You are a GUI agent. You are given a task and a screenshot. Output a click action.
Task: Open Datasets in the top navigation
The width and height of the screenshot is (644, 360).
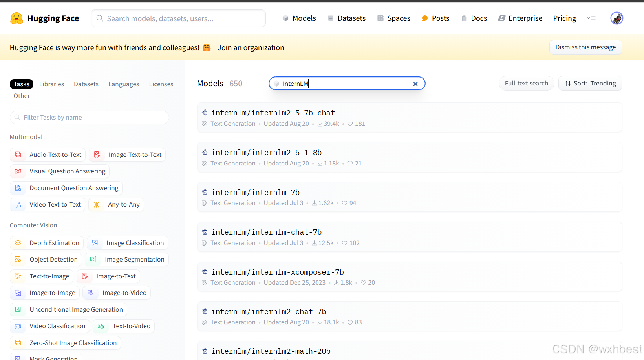click(346, 18)
